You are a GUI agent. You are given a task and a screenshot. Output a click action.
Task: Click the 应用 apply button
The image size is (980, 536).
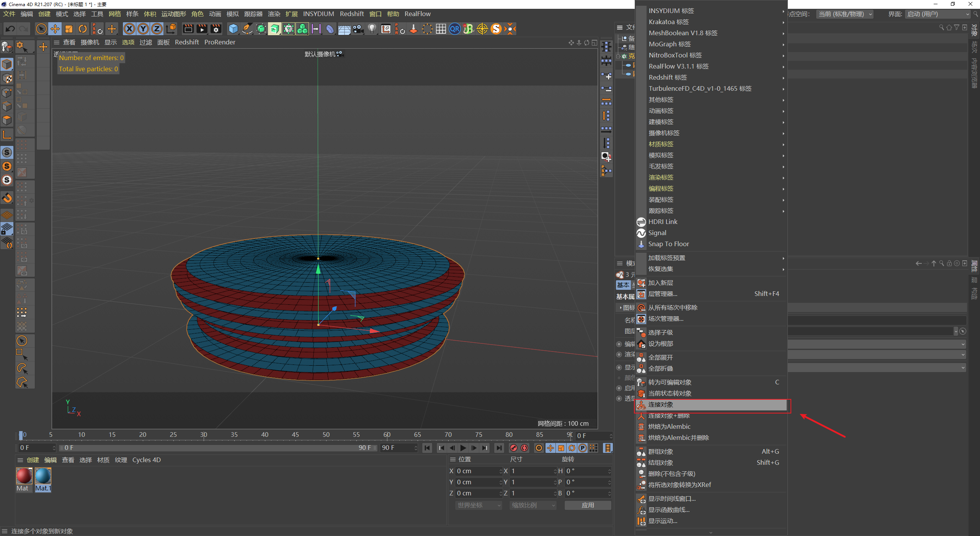tap(588, 505)
